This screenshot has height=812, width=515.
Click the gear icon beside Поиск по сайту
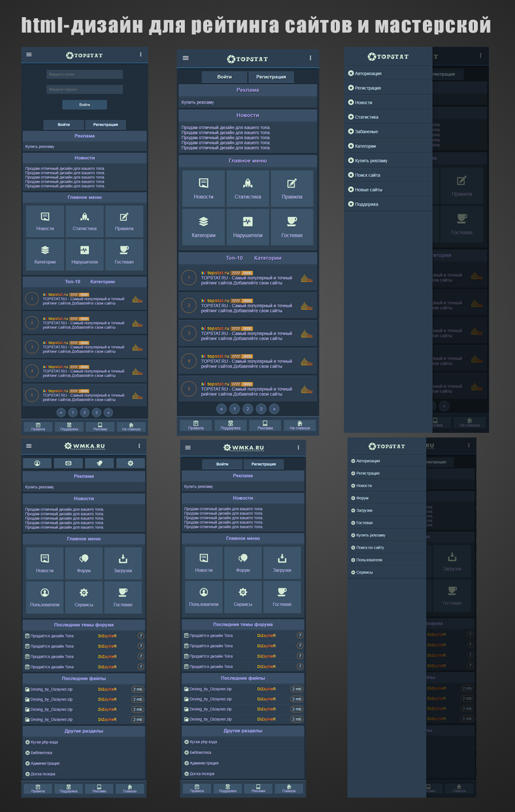click(x=353, y=548)
